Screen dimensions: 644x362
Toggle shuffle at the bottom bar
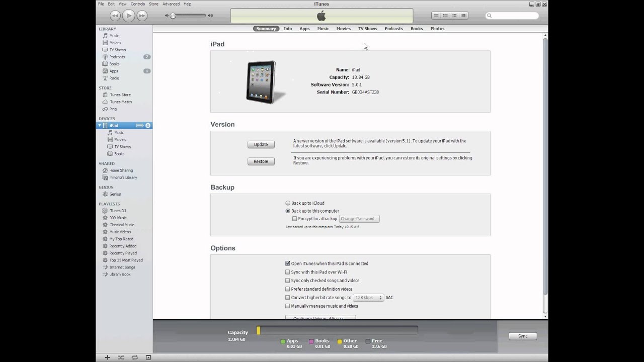coord(121,357)
